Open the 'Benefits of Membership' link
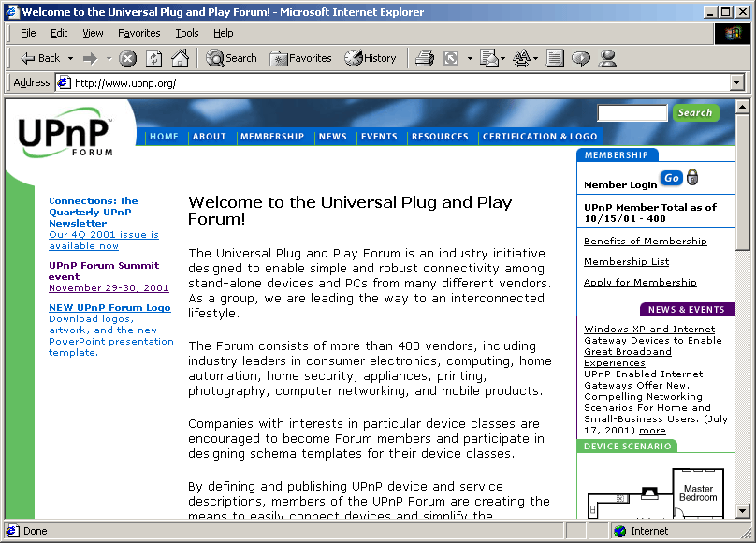Screen dimensions: 756x543 tap(645, 242)
